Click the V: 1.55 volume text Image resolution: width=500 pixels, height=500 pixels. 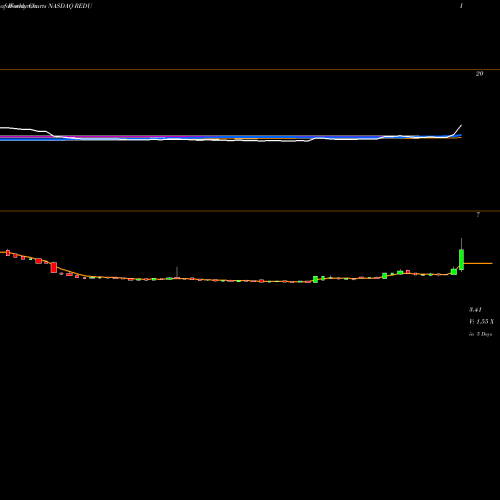[x=481, y=322]
